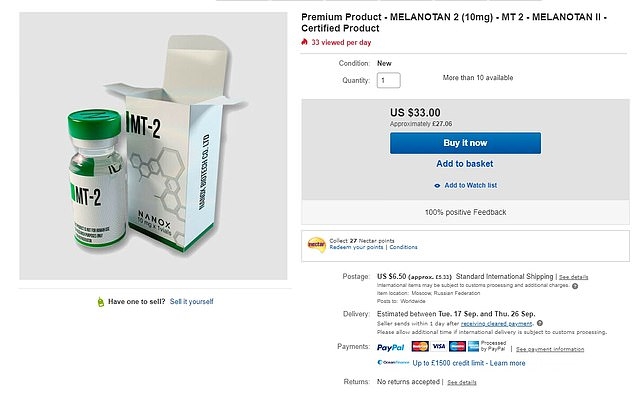Click the Nectar logo icon
Image resolution: width=634 pixels, height=397 pixels.
click(317, 245)
